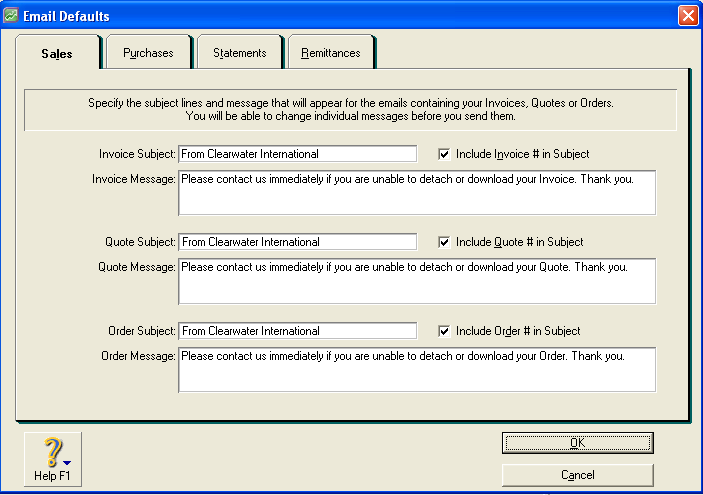This screenshot has width=703, height=495.
Task: Click the Order Subject text field
Action: pos(298,330)
